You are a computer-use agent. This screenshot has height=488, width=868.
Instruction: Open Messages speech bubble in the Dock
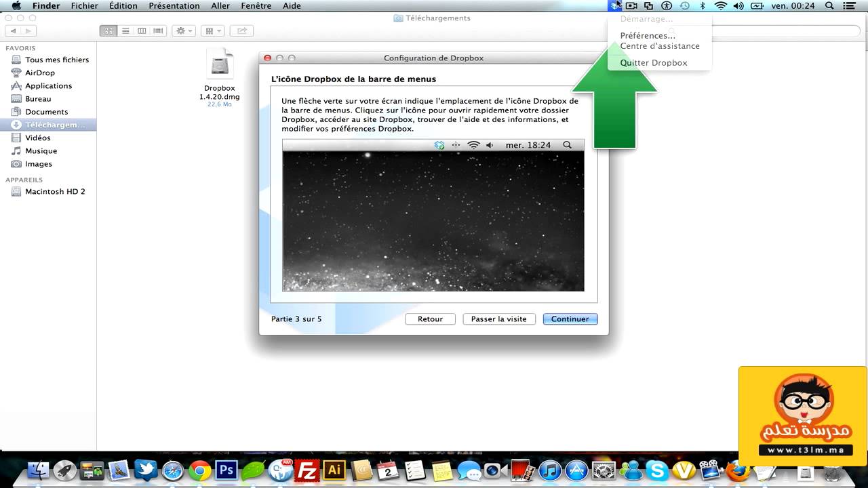469,470
